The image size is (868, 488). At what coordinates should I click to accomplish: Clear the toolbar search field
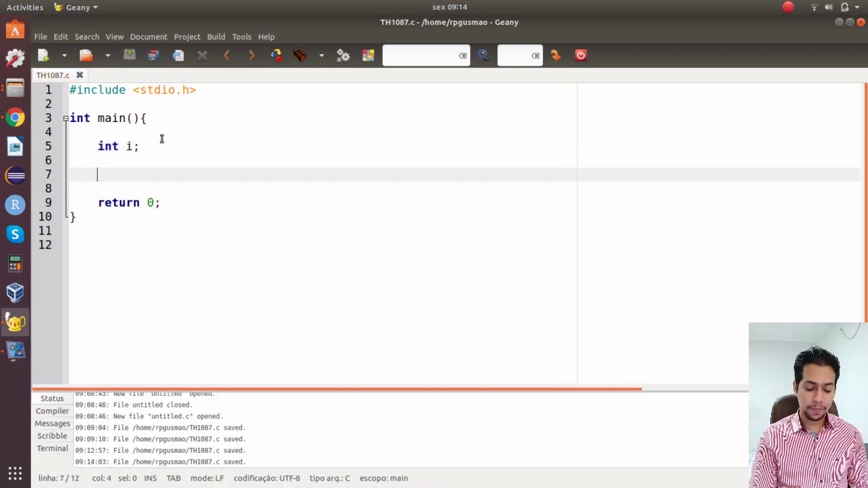pos(463,56)
